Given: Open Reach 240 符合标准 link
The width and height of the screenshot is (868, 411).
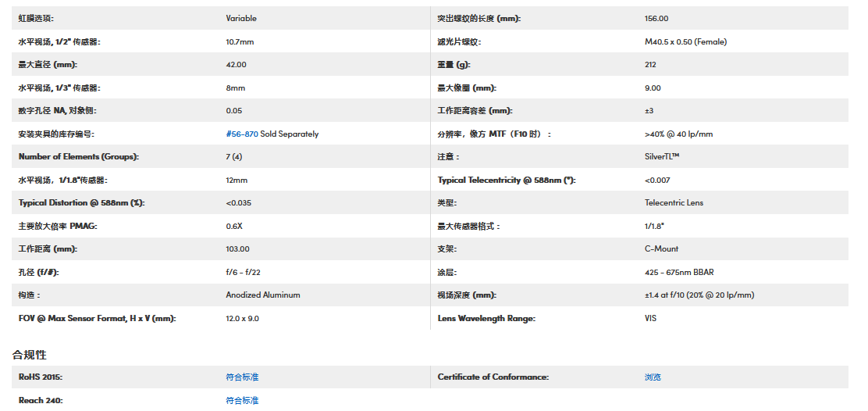Looking at the screenshot, I should coord(242,400).
